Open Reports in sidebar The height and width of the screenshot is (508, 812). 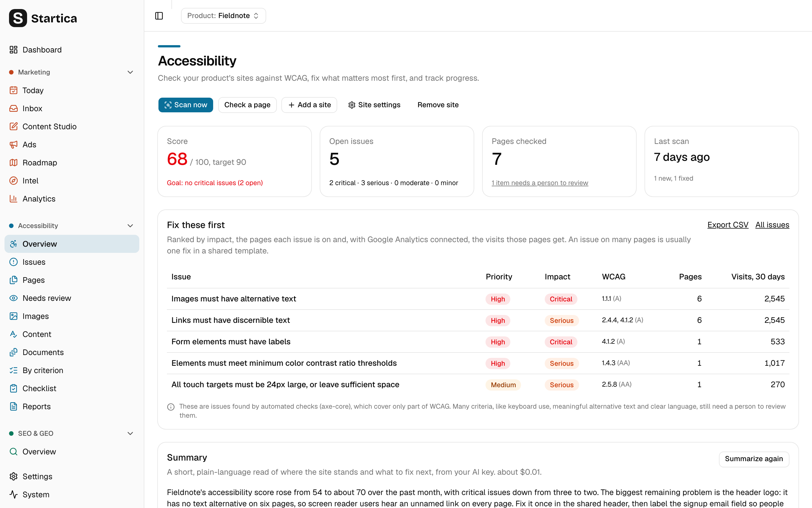pyautogui.click(x=72, y=406)
